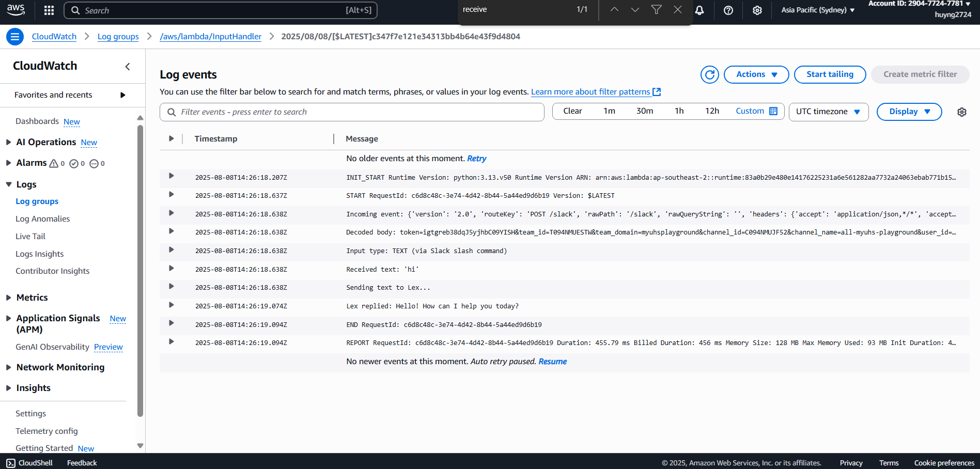
Task: Expand the INIT_START log event row
Action: tap(171, 176)
